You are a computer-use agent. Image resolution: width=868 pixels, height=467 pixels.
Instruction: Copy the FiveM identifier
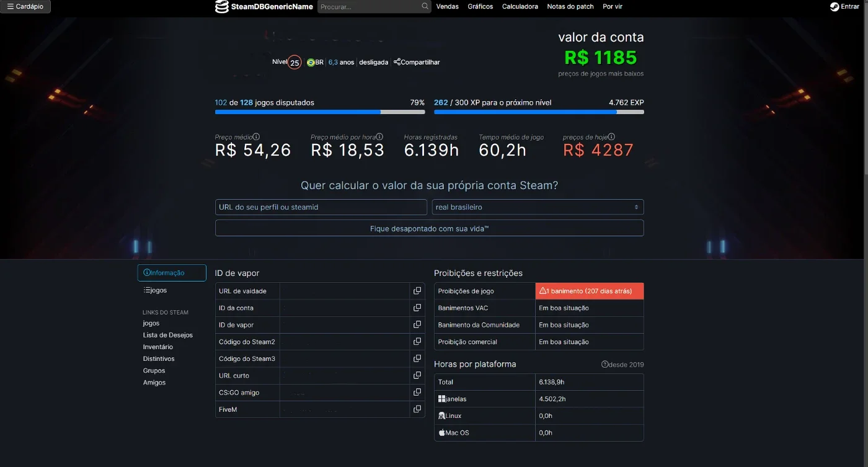tap(417, 409)
